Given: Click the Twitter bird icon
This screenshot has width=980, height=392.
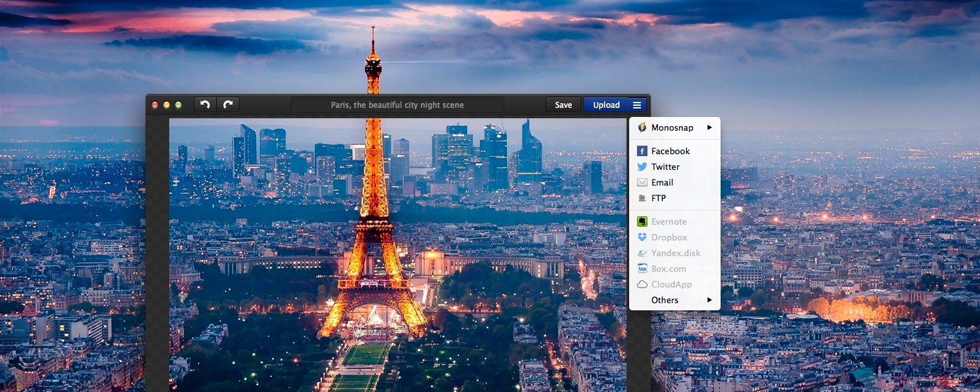Looking at the screenshot, I should pos(642,167).
